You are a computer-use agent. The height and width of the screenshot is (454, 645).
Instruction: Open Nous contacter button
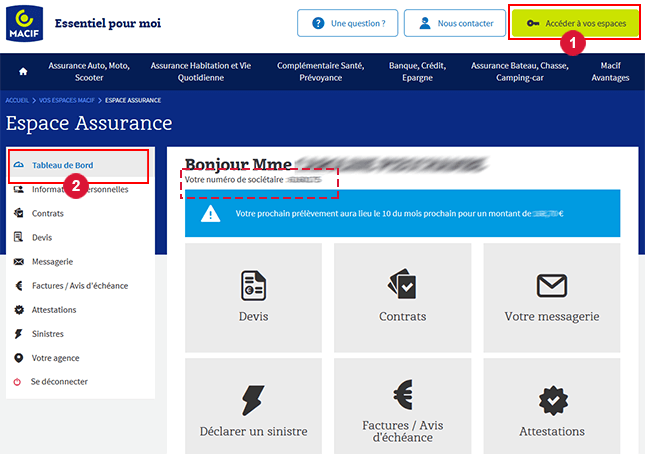click(455, 23)
